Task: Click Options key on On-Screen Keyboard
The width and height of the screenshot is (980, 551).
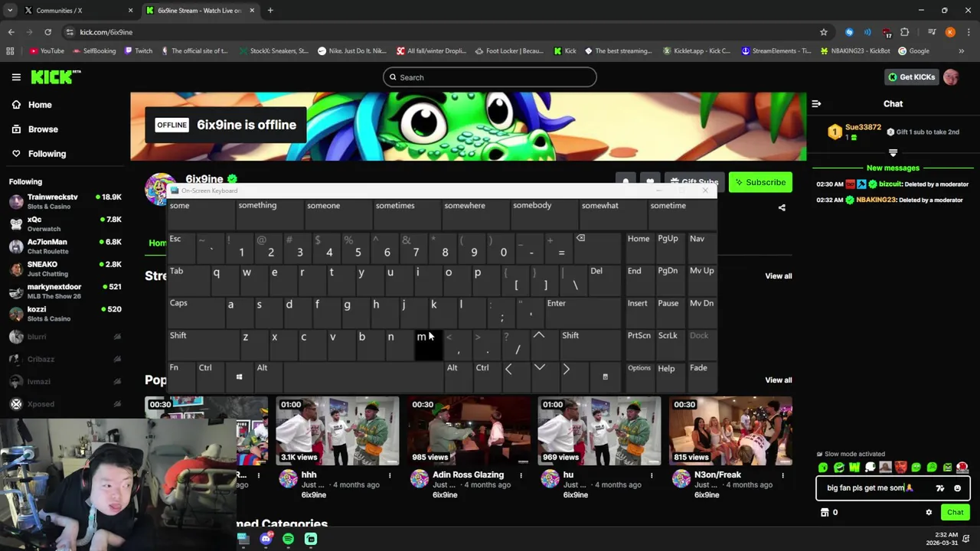Action: pyautogui.click(x=639, y=377)
